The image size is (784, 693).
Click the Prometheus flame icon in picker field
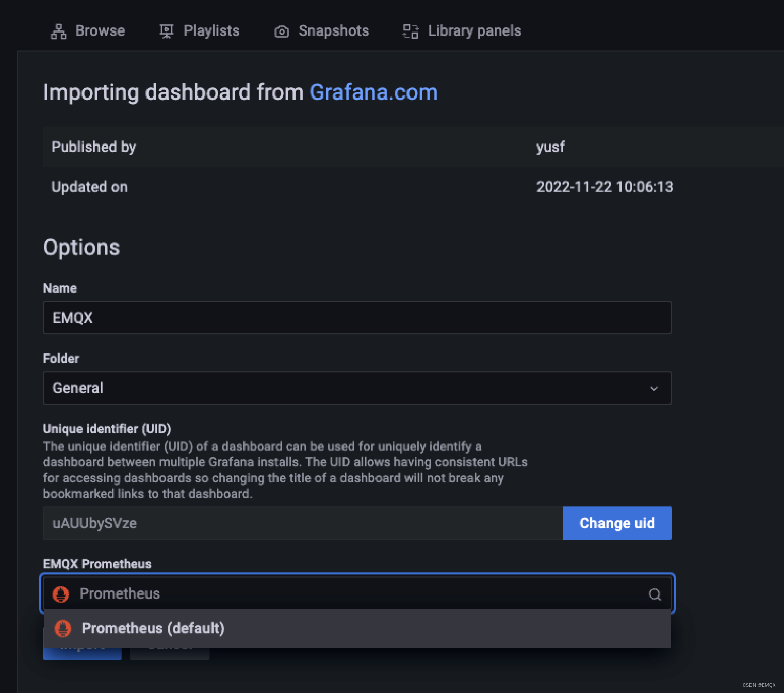[x=61, y=594]
